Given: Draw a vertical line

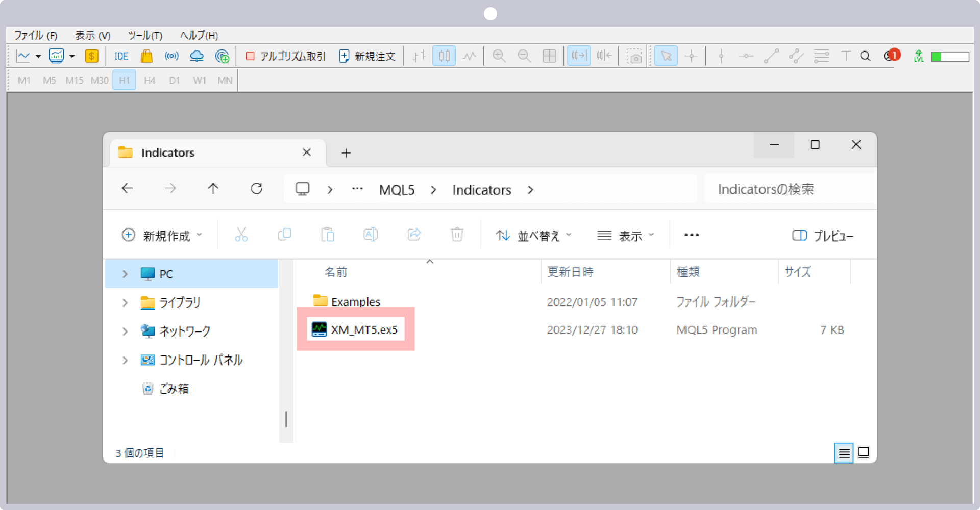Looking at the screenshot, I should pos(721,56).
